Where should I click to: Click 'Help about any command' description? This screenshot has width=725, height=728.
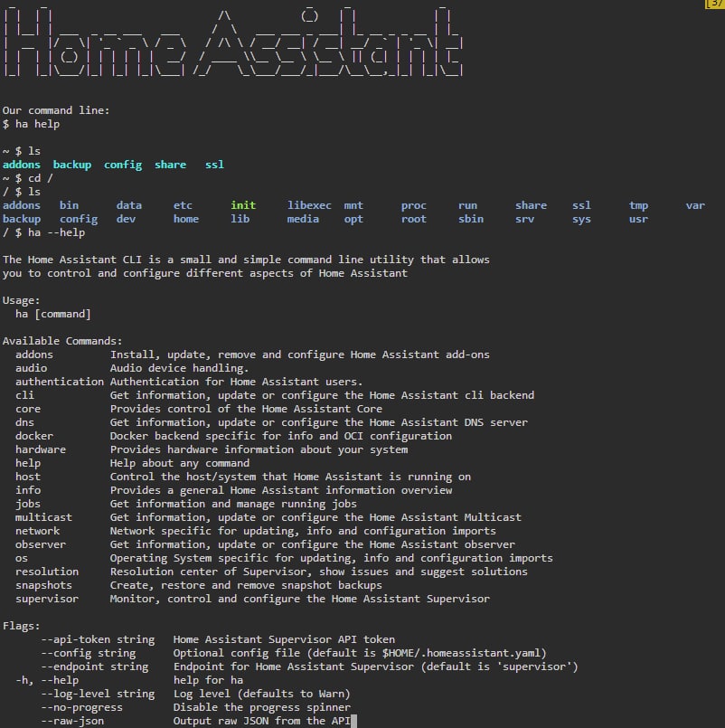point(180,463)
